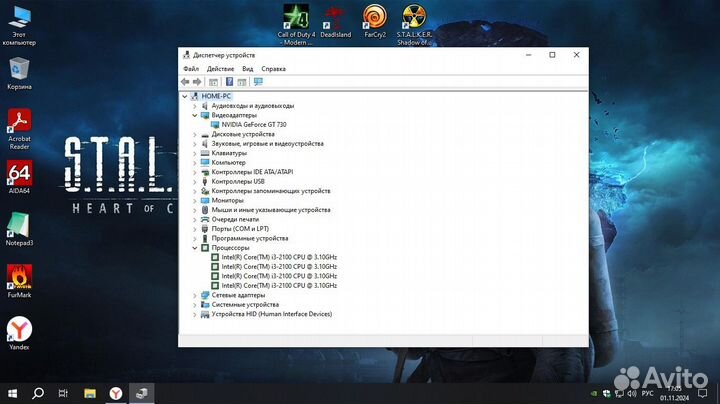The width and height of the screenshot is (720, 404).
Task: Open Этот компьютер desktop icon
Action: pos(19,26)
